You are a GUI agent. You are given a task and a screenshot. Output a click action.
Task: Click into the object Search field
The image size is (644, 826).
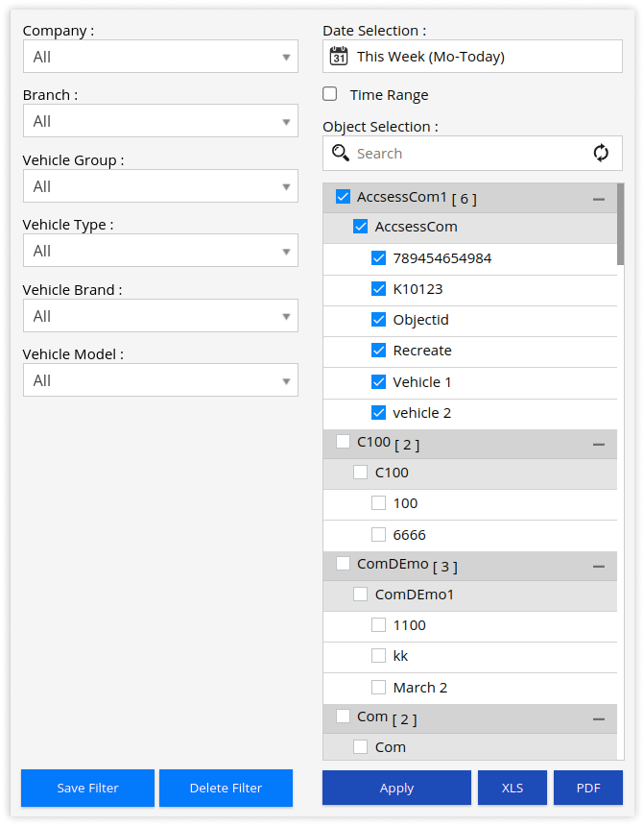tap(470, 153)
